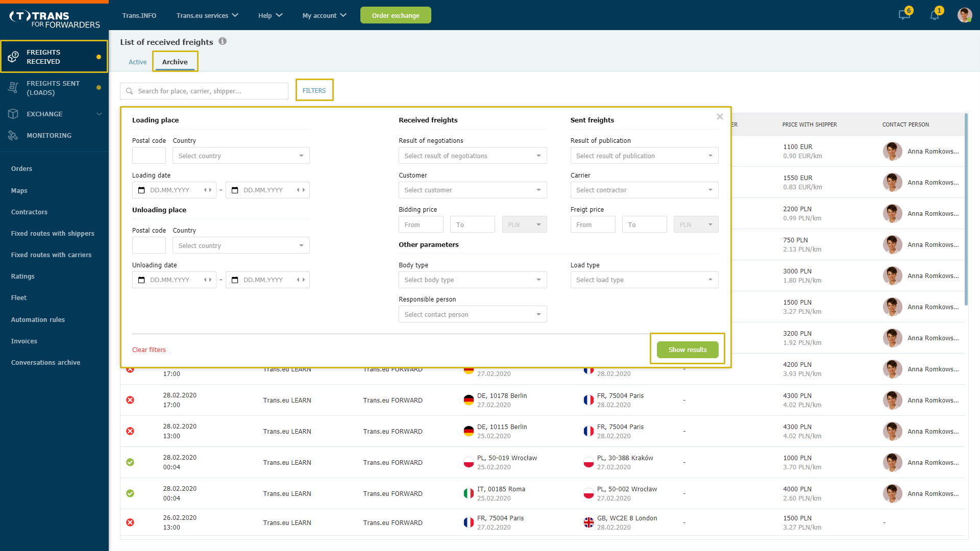Open calendar for unloading date end

(x=235, y=280)
